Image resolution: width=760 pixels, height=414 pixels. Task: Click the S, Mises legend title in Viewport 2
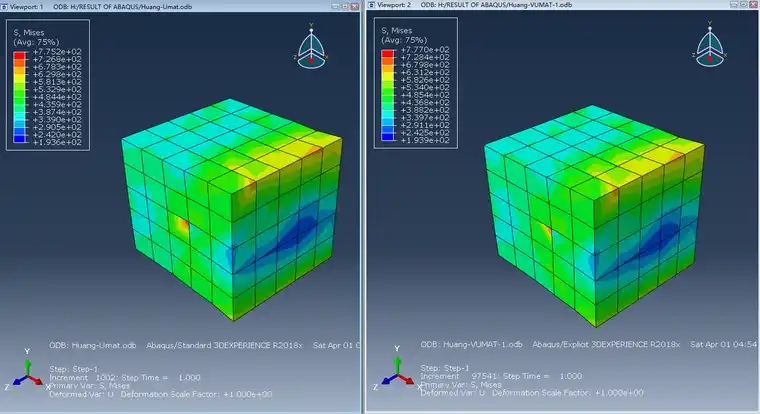click(x=396, y=30)
